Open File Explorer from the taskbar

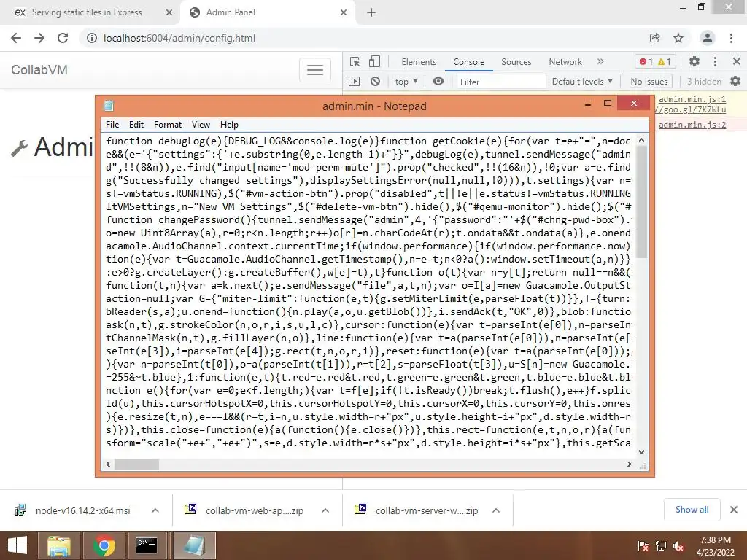[x=59, y=545]
